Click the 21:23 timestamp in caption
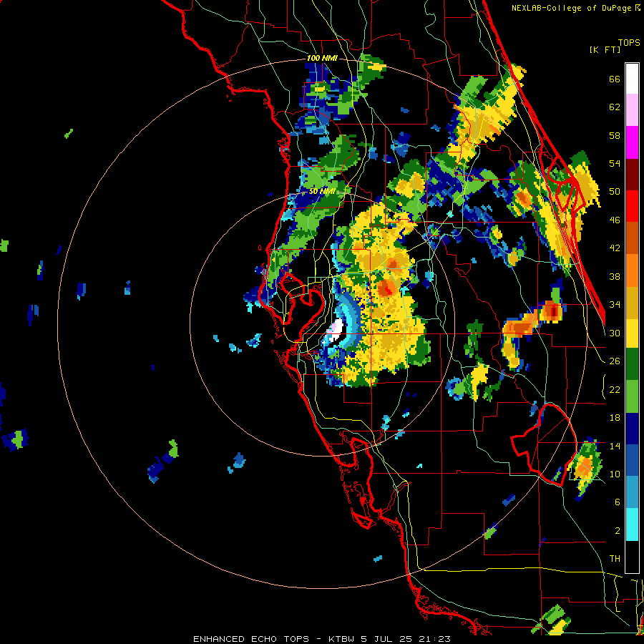The height and width of the screenshot is (644, 644). tap(435, 639)
